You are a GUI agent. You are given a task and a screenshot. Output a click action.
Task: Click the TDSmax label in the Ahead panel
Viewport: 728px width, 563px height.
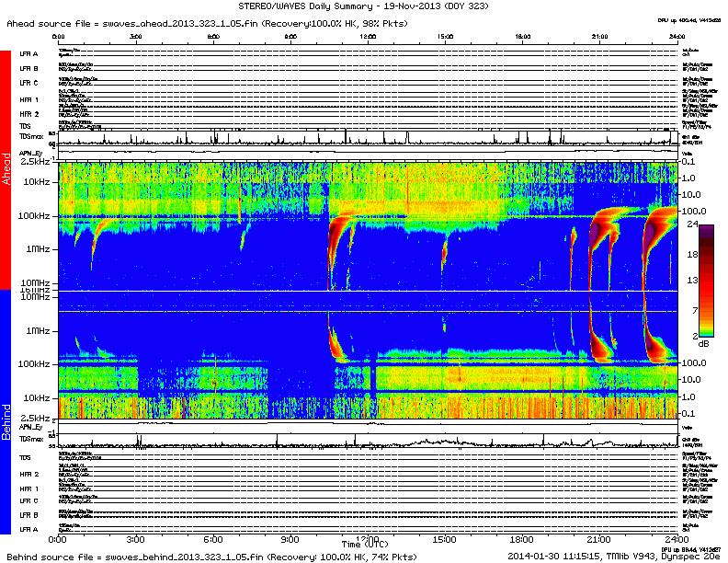[x=29, y=142]
